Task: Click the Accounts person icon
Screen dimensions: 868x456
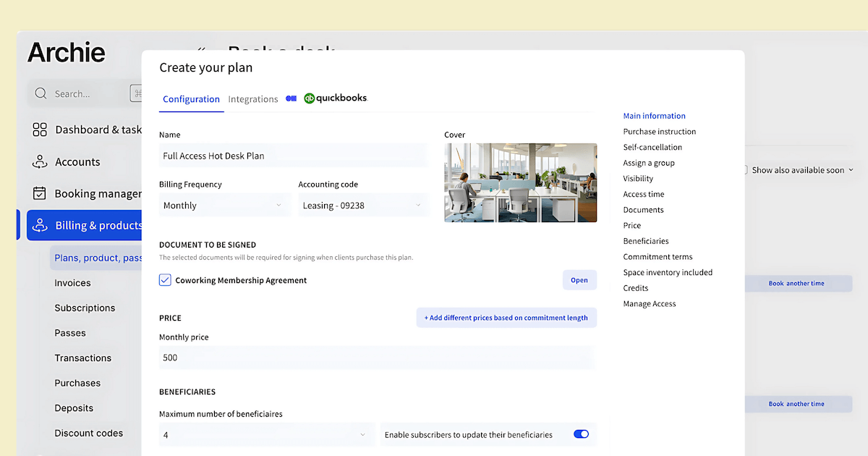Action: point(40,162)
